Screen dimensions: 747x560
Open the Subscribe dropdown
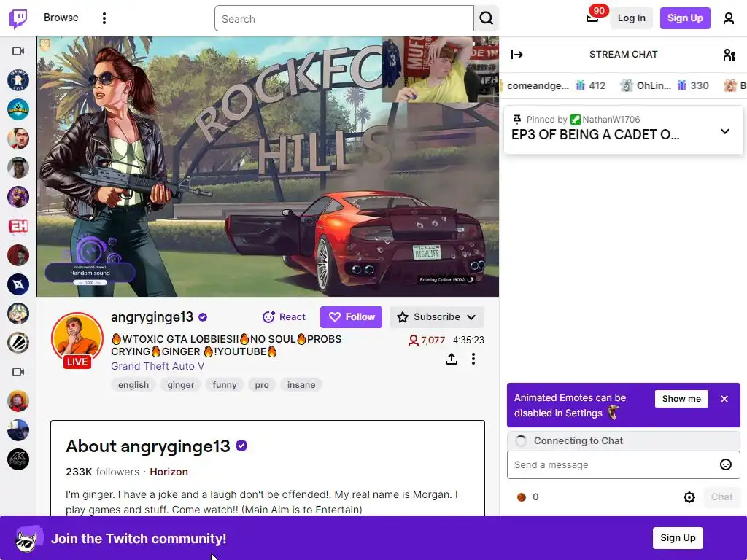(437, 317)
